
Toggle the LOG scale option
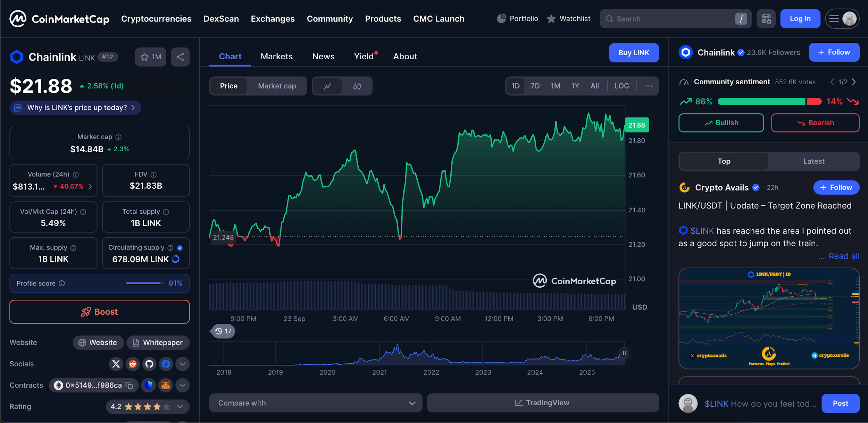[x=621, y=86]
